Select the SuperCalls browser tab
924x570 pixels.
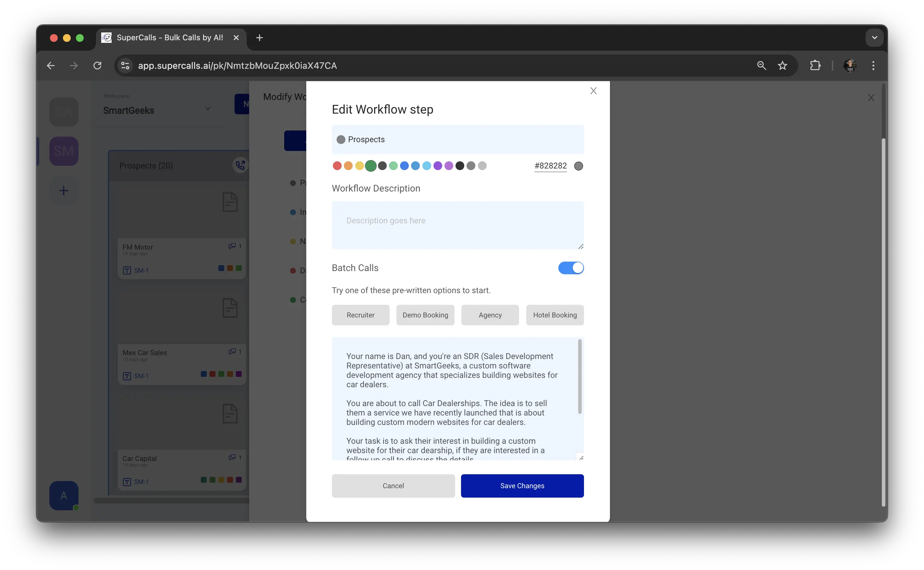(x=169, y=38)
